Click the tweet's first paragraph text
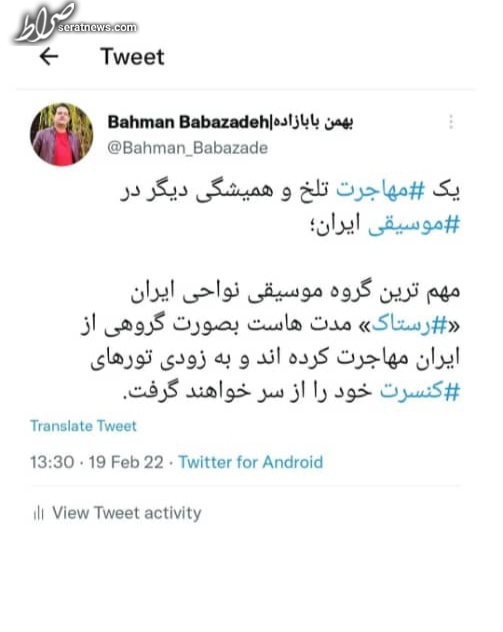Viewport: 503px width, 632px height. tap(290, 208)
